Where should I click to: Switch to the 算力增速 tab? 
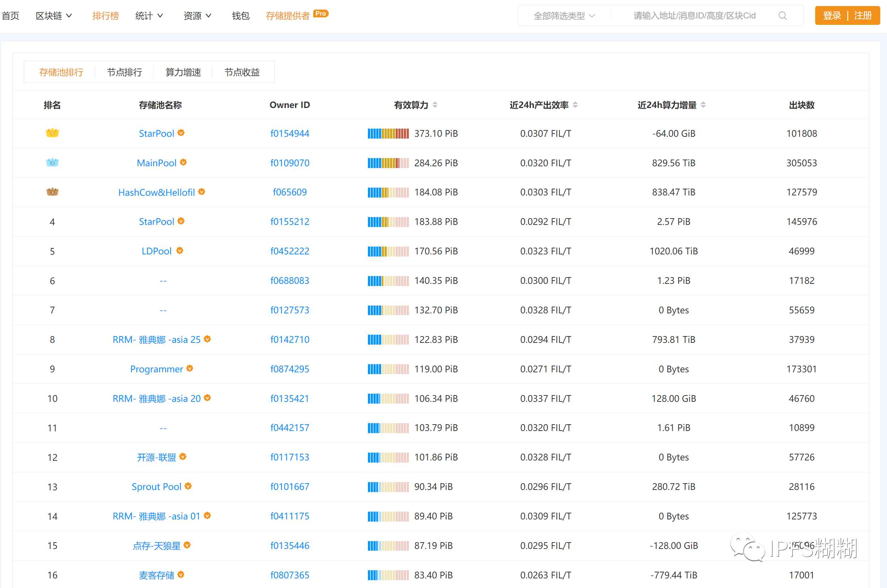183,72
